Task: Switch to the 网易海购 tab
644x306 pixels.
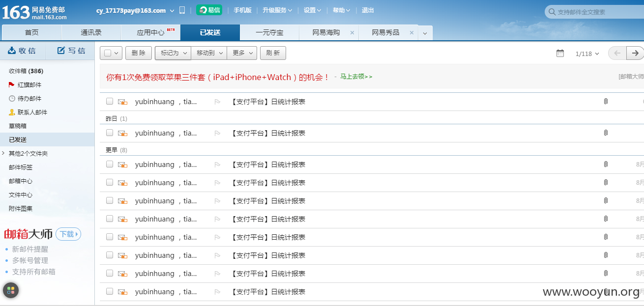Action: [326, 32]
